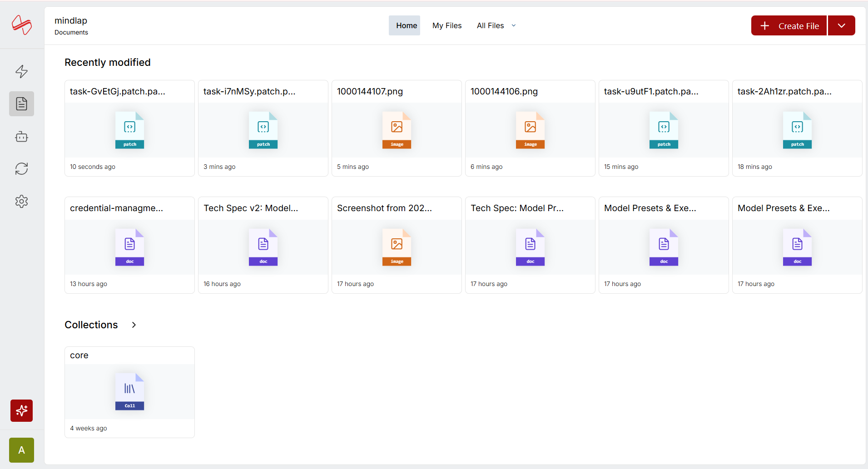This screenshot has height=469, width=868.
Task: Click the '5 mins ago' timestamp
Action: tap(353, 167)
